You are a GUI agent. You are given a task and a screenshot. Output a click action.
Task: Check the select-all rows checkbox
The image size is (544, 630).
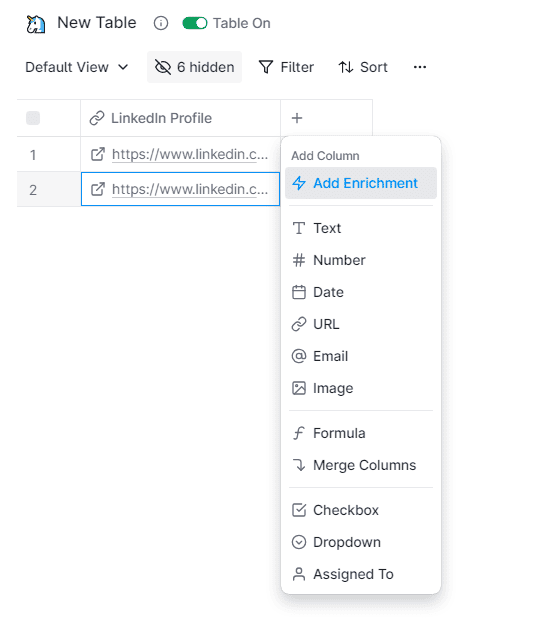point(33,118)
